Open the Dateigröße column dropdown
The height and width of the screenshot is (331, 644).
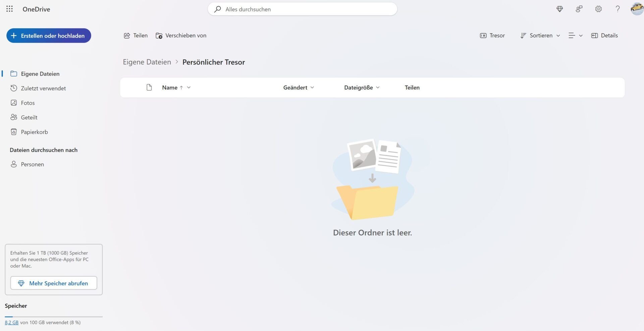coord(362,88)
